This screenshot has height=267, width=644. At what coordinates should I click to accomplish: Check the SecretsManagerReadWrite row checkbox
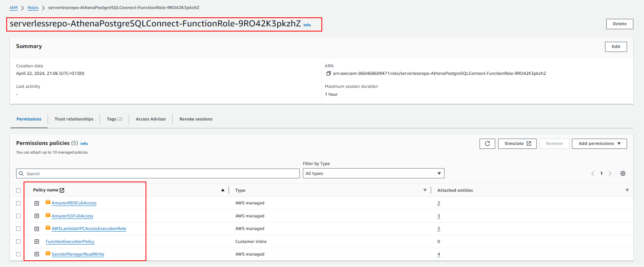pos(18,254)
